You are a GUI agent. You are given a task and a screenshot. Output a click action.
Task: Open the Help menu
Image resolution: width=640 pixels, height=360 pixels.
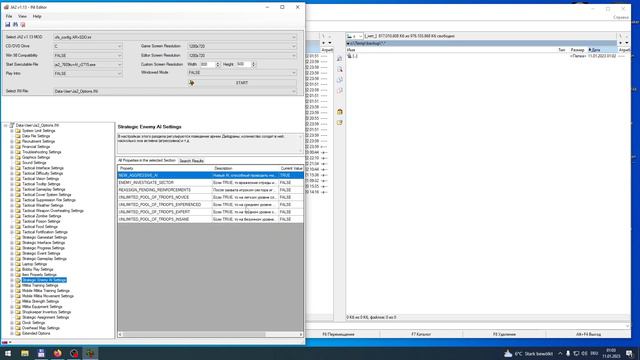coord(37,16)
